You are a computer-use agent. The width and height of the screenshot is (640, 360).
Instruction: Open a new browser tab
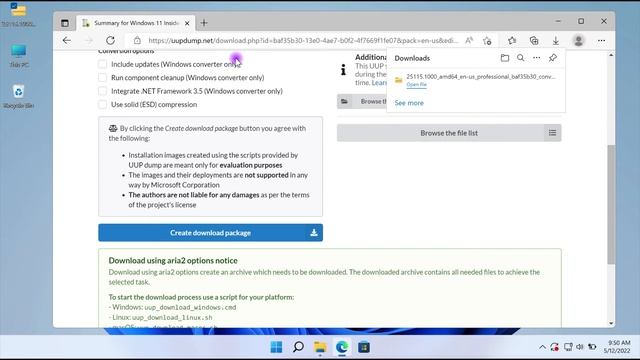pos(204,23)
